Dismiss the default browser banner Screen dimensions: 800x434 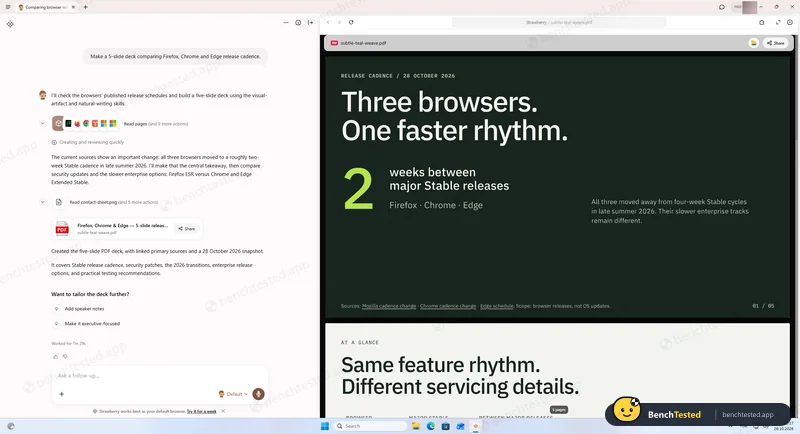point(223,411)
